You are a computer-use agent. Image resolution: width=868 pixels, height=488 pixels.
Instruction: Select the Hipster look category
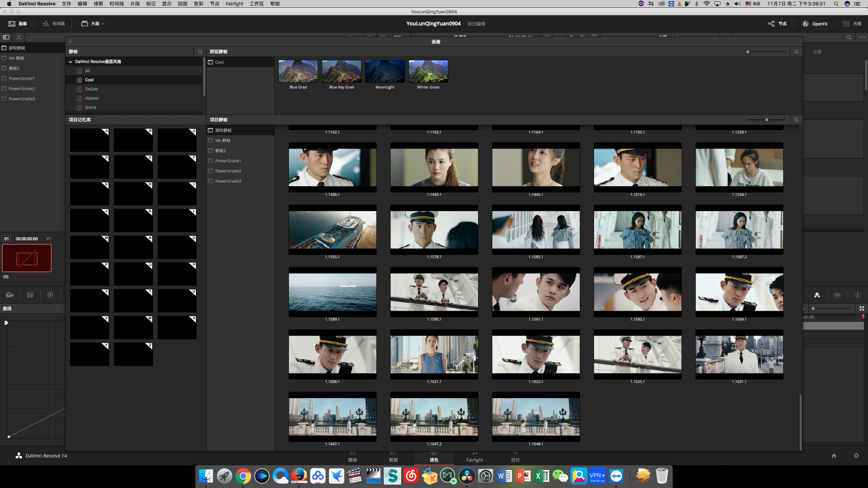pos(92,98)
